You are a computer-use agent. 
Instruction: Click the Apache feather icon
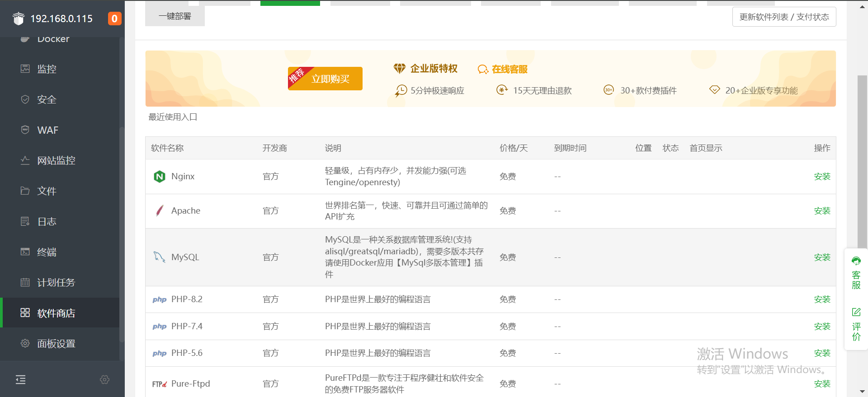click(x=160, y=211)
